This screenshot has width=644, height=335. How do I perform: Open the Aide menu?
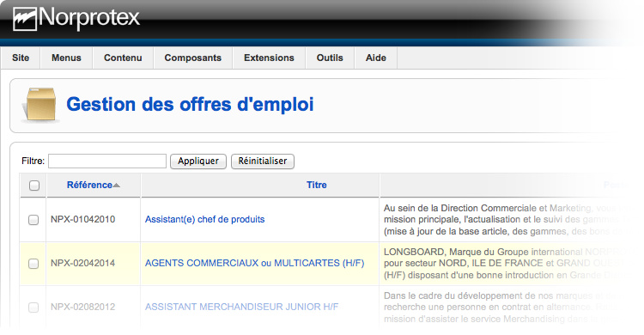click(376, 58)
